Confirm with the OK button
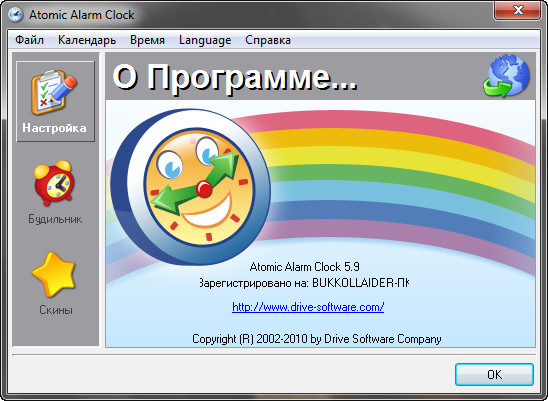 [x=494, y=374]
